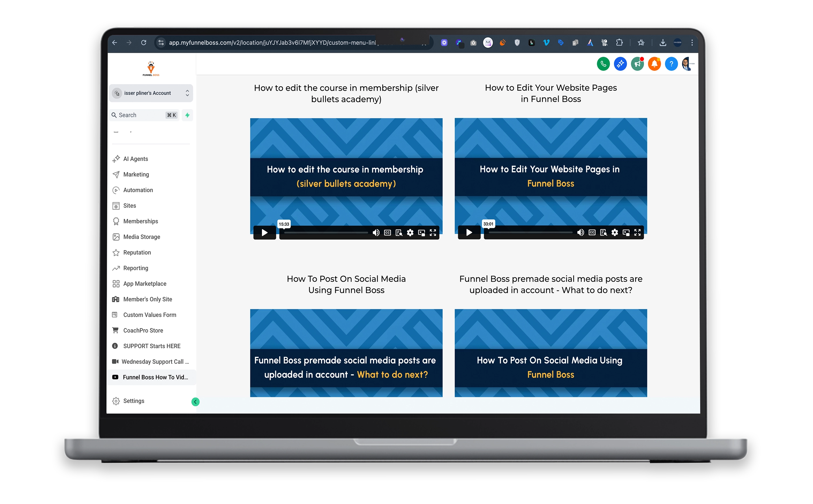Open Reputation in sidebar
The width and height of the screenshot is (813, 504).
pos(137,252)
